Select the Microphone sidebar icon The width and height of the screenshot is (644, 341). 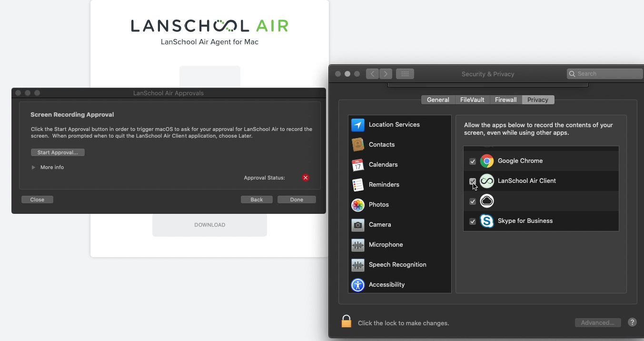(x=357, y=245)
